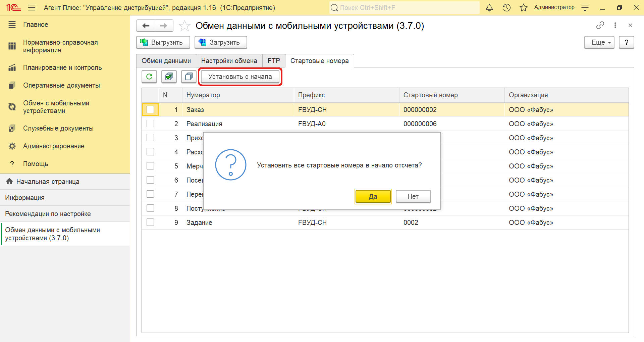Click the check all rows icon

[169, 77]
